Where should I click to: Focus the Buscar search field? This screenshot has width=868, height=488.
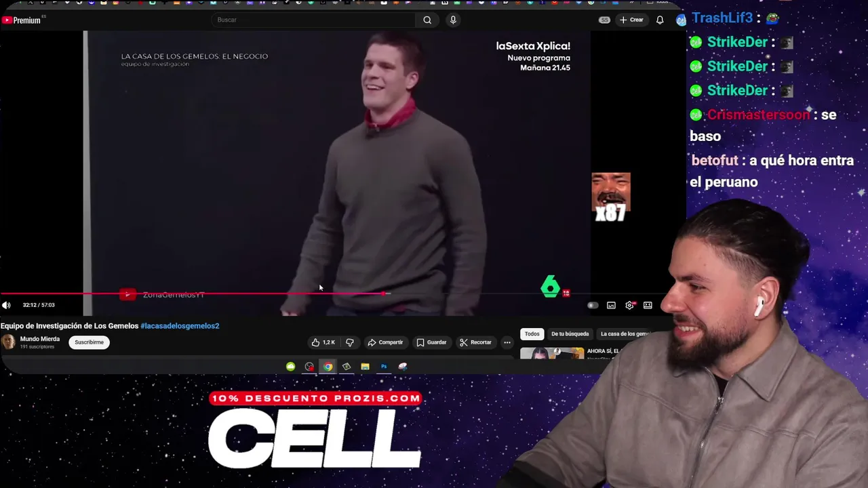point(313,20)
